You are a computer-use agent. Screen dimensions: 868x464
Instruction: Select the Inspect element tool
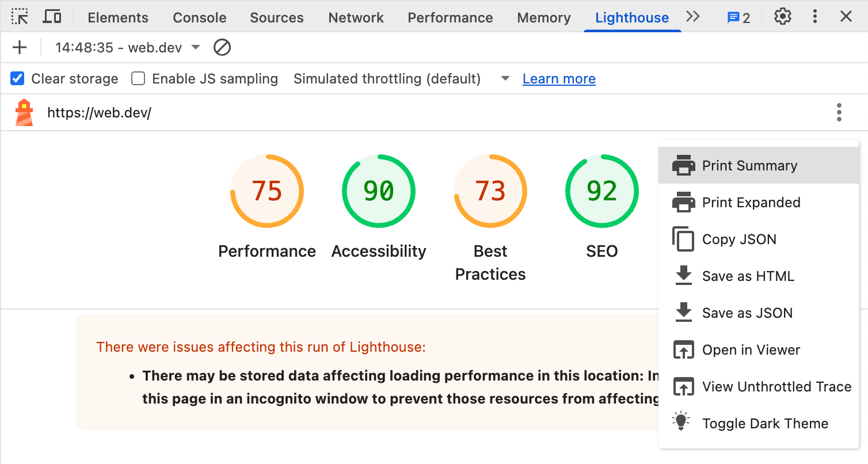20,17
